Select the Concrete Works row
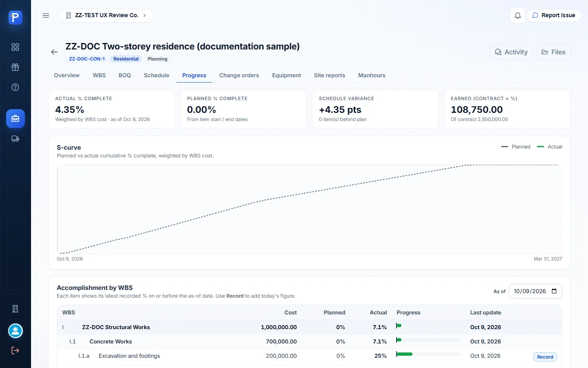Image resolution: width=588 pixels, height=368 pixels. click(310, 341)
